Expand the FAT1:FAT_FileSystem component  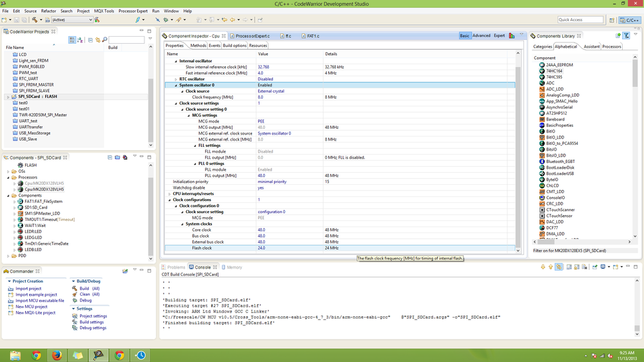14,202
